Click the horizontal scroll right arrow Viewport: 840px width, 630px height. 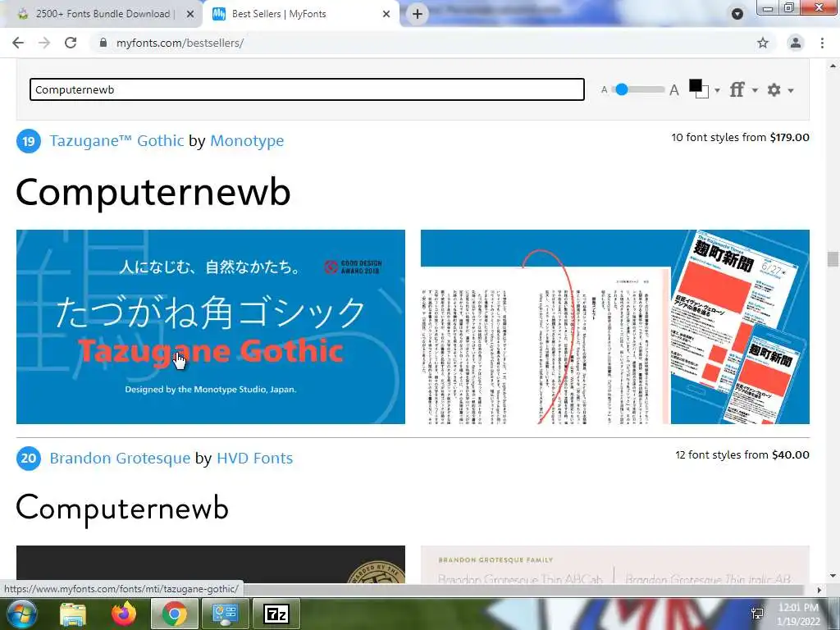(x=819, y=590)
